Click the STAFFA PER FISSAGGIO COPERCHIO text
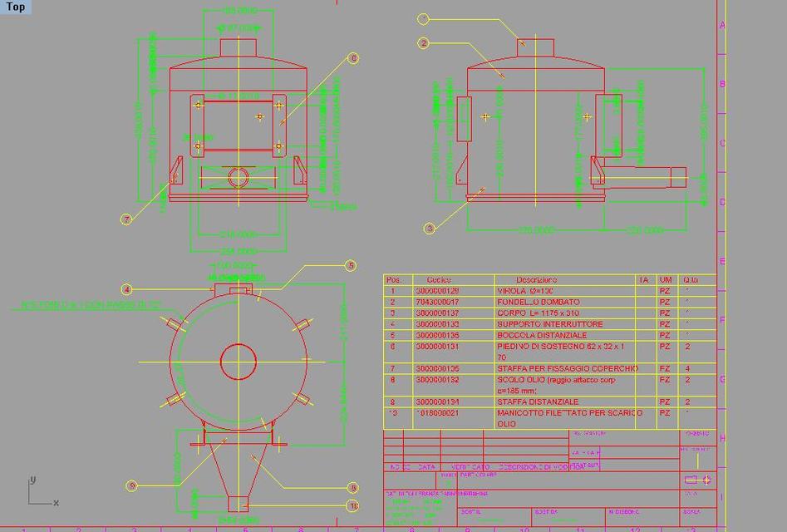Image resolution: width=787 pixels, height=532 pixels. [568, 368]
